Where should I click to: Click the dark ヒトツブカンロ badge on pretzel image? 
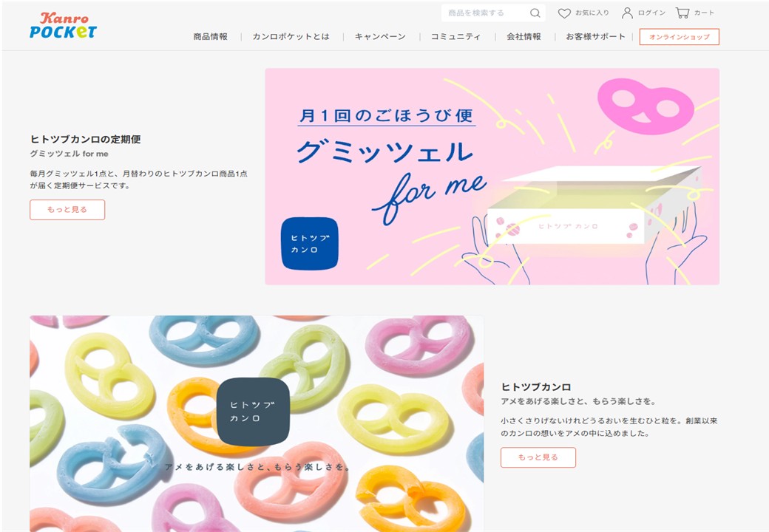click(x=253, y=412)
